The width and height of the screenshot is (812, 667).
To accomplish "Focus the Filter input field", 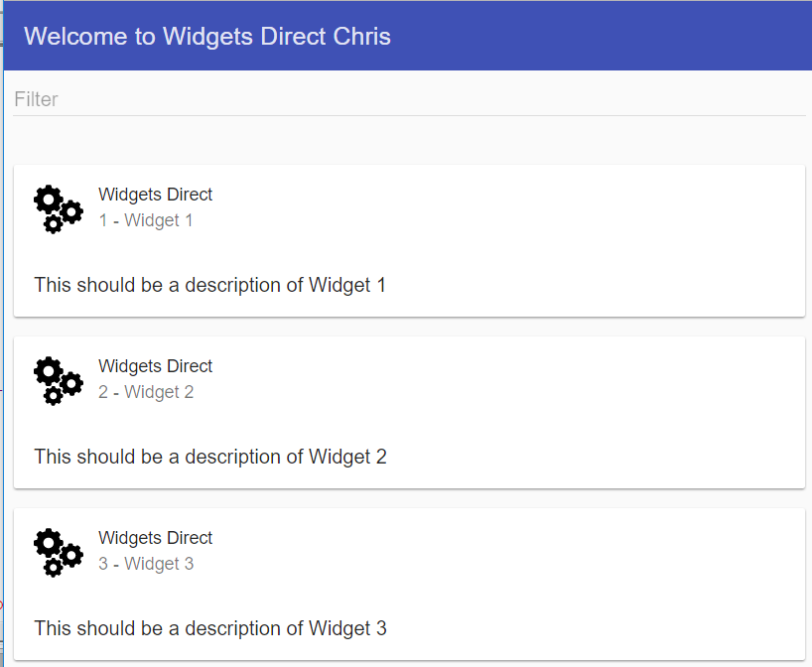I will click(409, 99).
